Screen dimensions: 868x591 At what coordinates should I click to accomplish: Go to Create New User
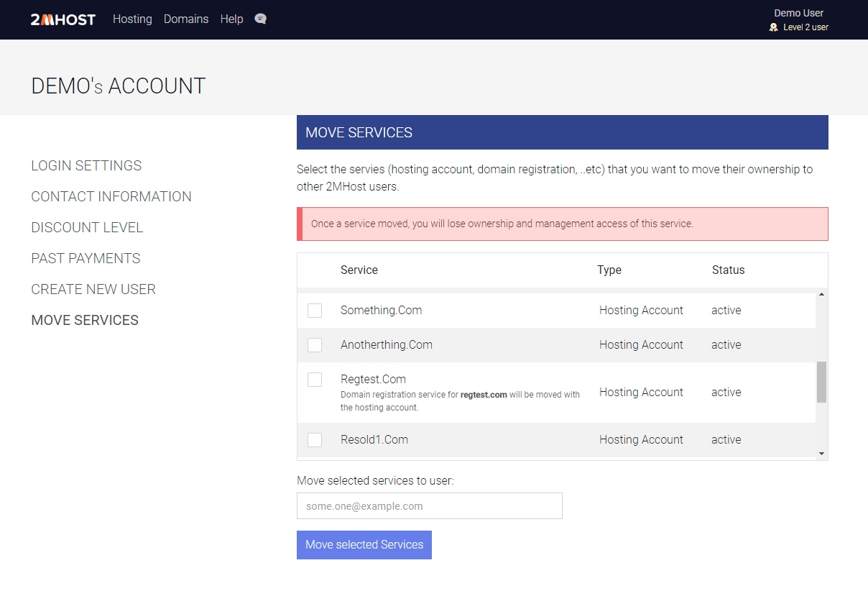click(93, 289)
